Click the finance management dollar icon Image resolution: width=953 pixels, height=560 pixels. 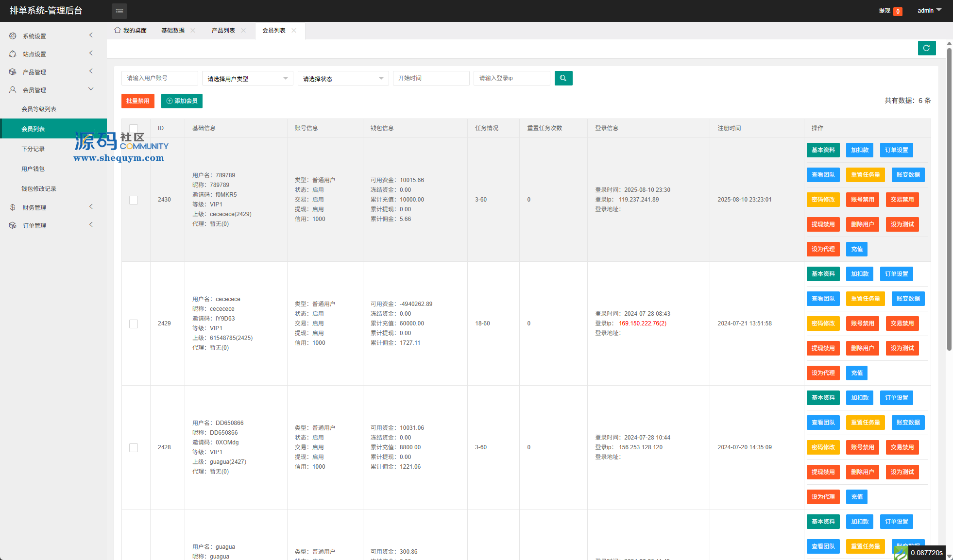[13, 207]
